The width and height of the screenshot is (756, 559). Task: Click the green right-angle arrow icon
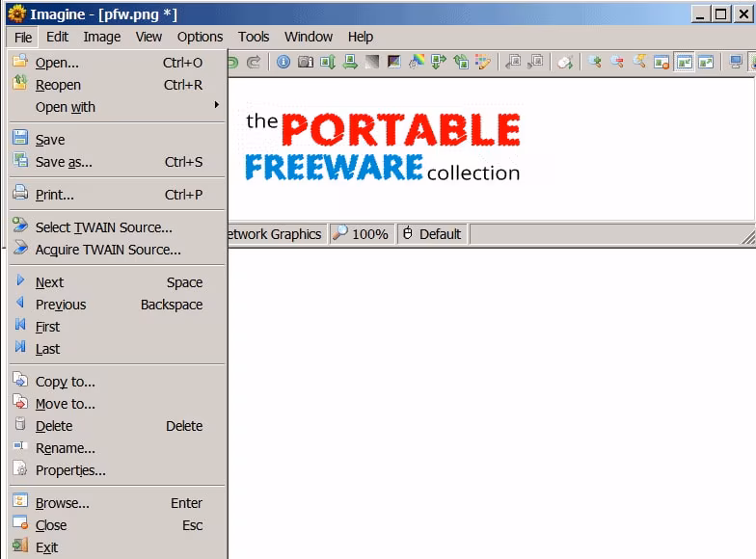(438, 62)
